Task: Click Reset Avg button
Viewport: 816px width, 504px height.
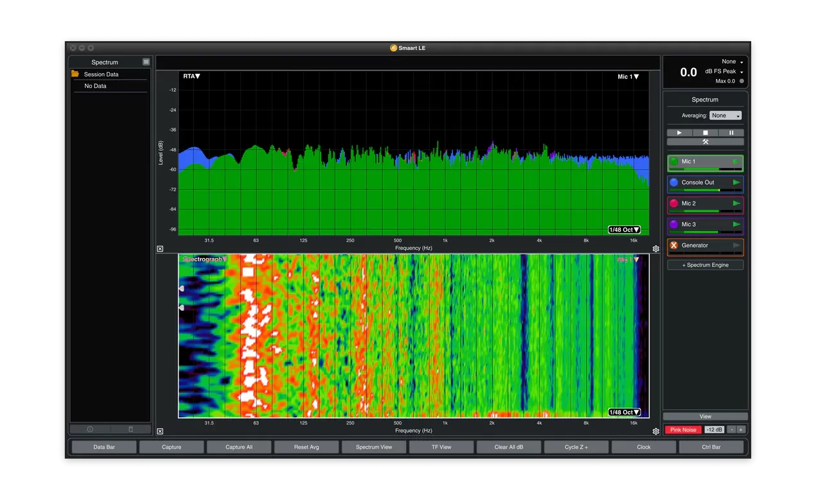Action: pos(306,447)
